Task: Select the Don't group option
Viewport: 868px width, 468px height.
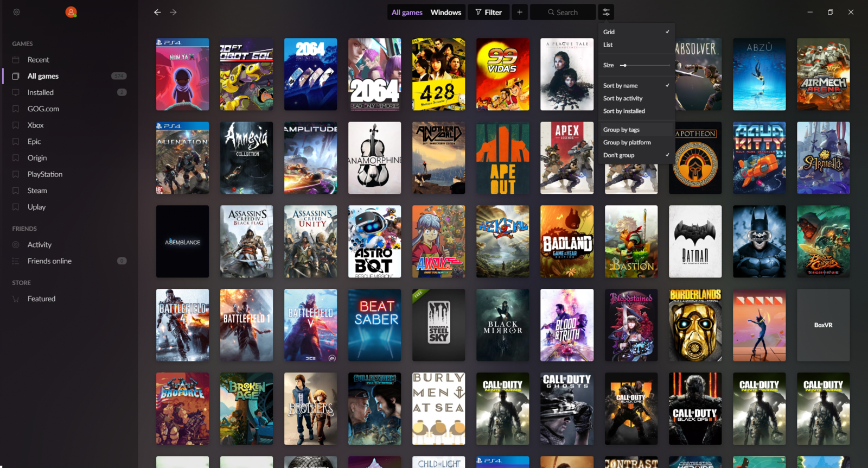Action: (636, 155)
